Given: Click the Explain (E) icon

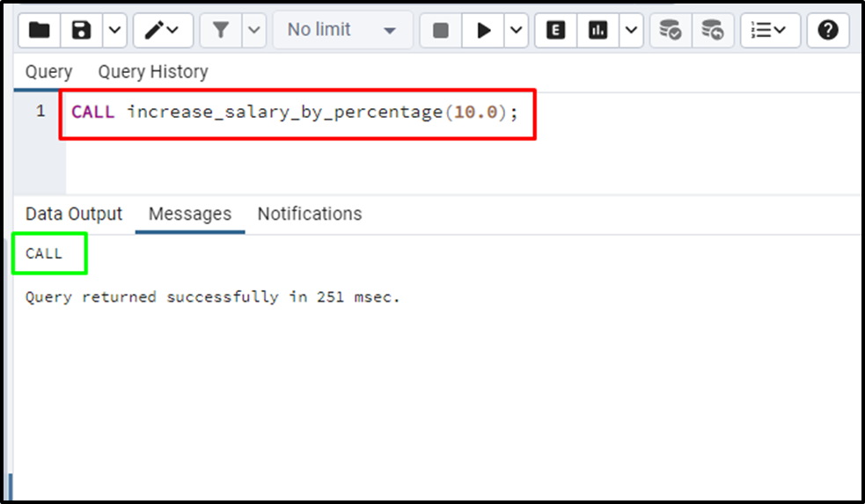Looking at the screenshot, I should click(555, 30).
